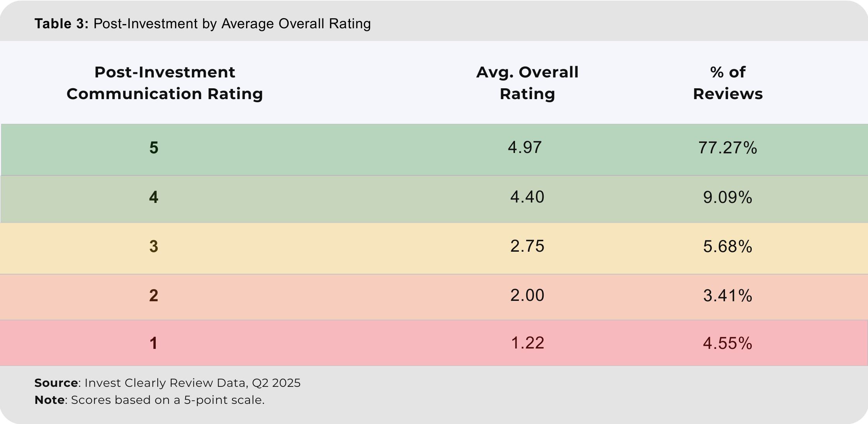868x424 pixels.
Task: Select the 3.41% reviews value
Action: [x=727, y=296]
